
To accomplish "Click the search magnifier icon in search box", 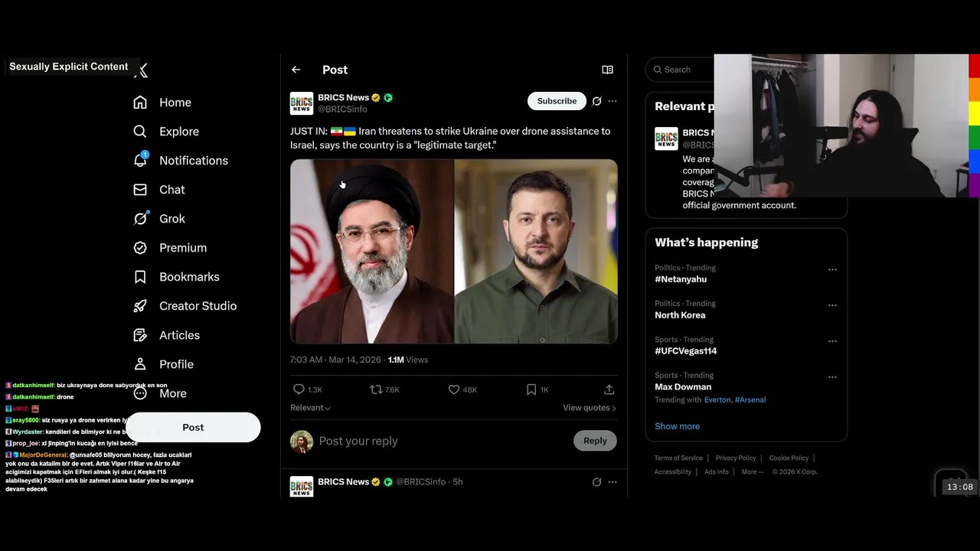I will [x=658, y=70].
